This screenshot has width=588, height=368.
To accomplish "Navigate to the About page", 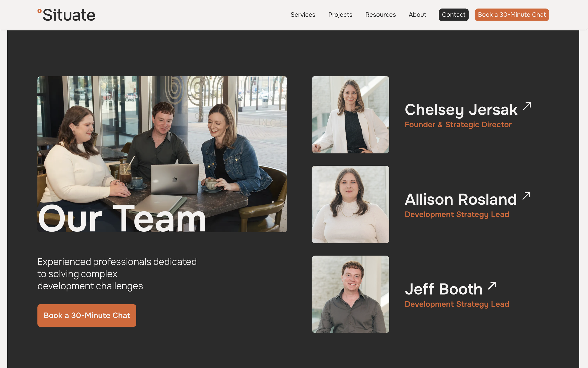I will (x=417, y=15).
